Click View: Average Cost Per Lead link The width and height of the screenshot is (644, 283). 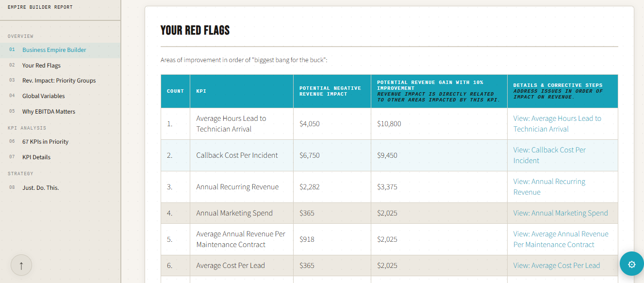tap(556, 266)
